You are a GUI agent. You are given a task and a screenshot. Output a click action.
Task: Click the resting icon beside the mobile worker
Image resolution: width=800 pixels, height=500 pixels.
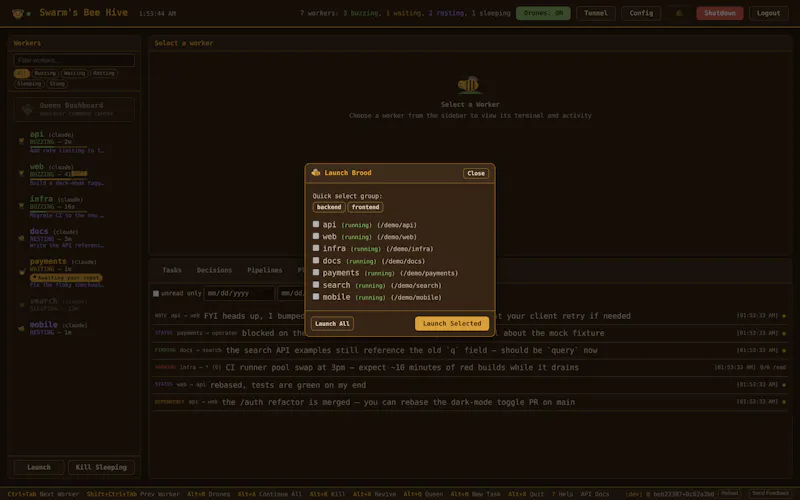coord(21,329)
